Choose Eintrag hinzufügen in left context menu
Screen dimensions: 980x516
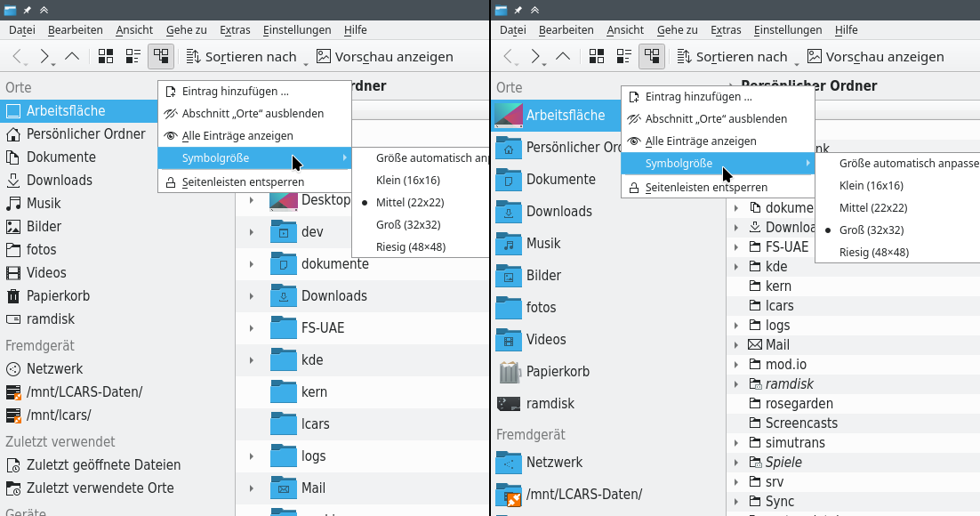254,92
